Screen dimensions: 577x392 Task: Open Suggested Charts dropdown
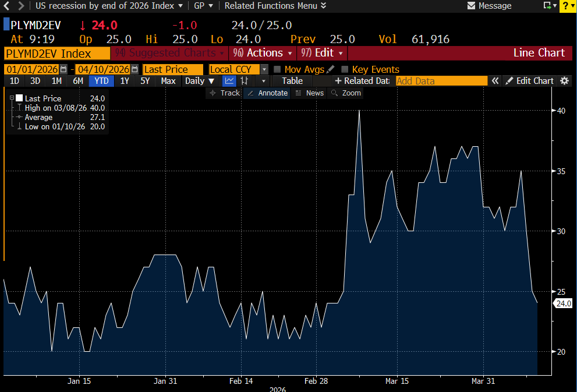click(169, 53)
